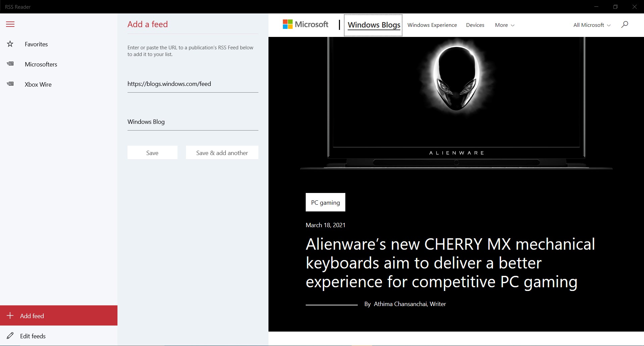
Task: Minimize the RSS Reader window
Action: (x=596, y=7)
